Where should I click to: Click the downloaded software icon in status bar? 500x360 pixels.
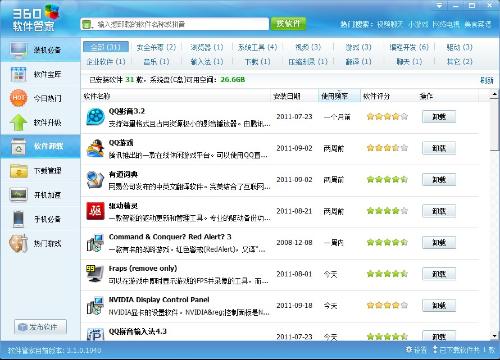pyautogui.click(x=435, y=349)
